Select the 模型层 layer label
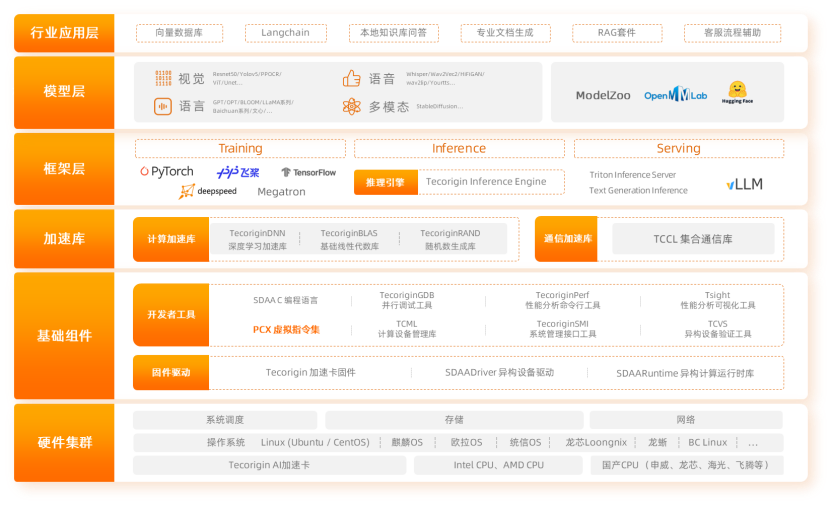Image resolution: width=832 pixels, height=506 pixels. click(x=64, y=92)
